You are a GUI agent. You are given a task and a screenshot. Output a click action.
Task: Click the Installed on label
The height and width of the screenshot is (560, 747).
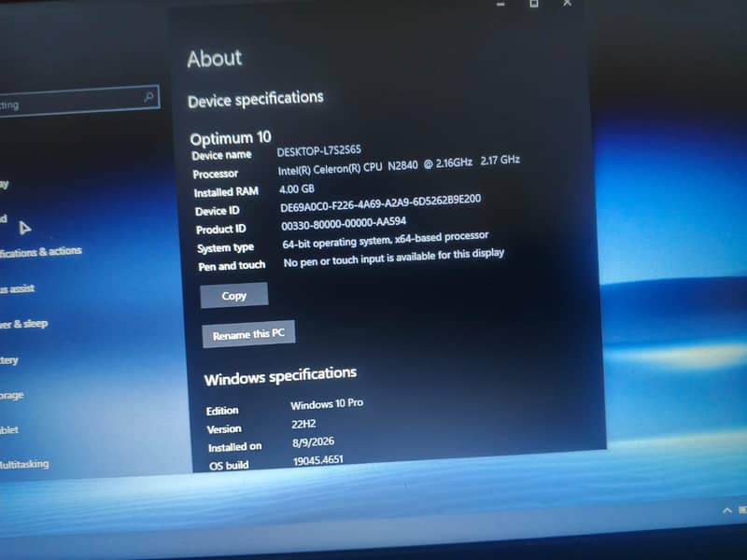point(235,447)
